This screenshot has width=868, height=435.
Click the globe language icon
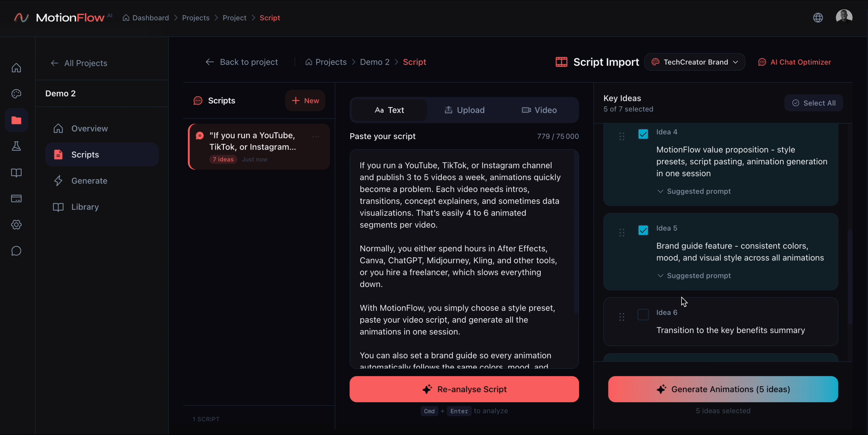(818, 18)
